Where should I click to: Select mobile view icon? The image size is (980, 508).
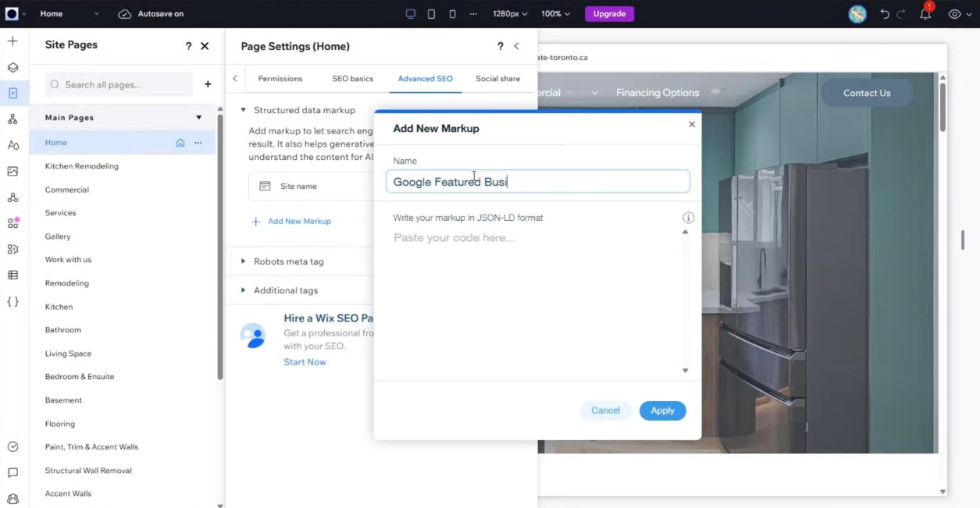(x=453, y=14)
